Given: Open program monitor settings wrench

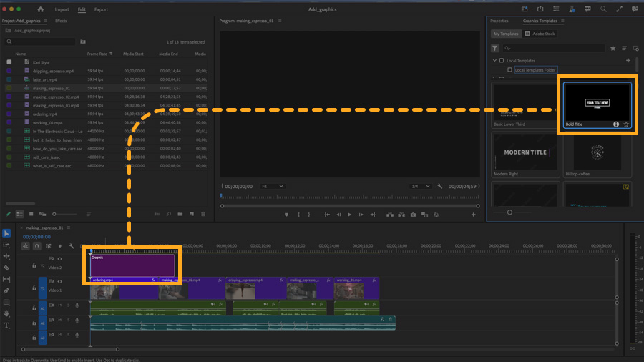Looking at the screenshot, I should click(x=440, y=186).
